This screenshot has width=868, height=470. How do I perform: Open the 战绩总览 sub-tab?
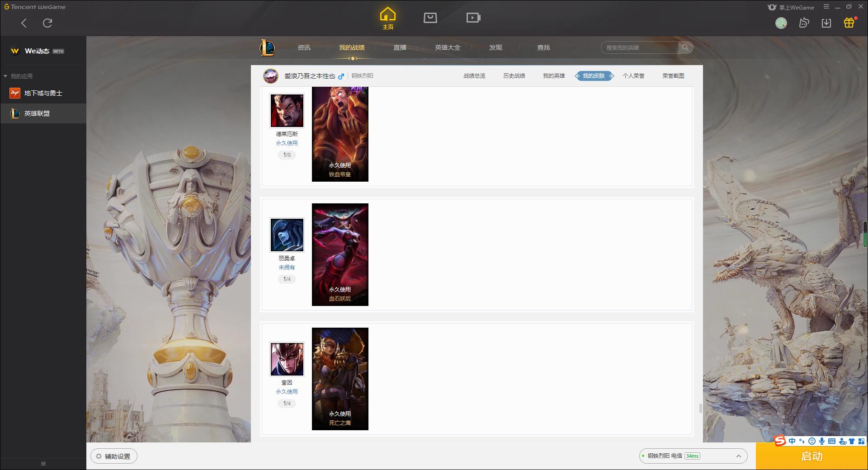[474, 76]
